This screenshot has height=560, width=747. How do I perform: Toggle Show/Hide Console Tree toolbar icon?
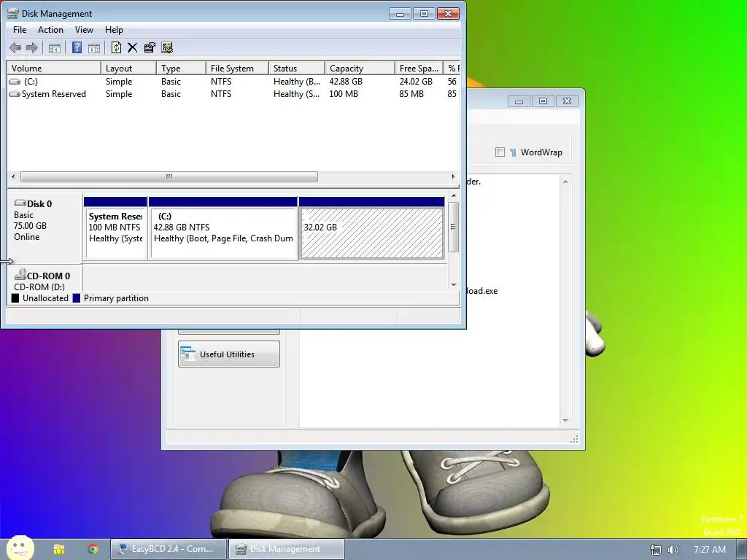(55, 47)
